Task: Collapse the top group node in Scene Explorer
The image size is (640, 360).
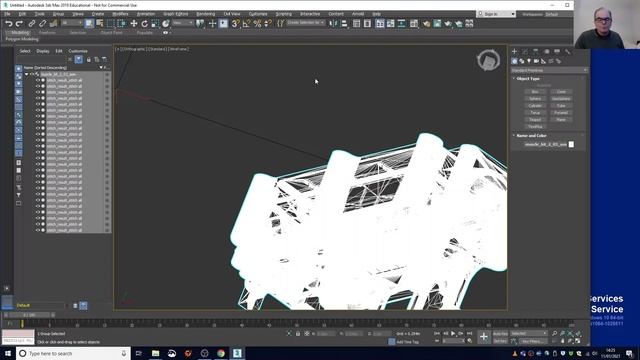Action: coord(27,74)
